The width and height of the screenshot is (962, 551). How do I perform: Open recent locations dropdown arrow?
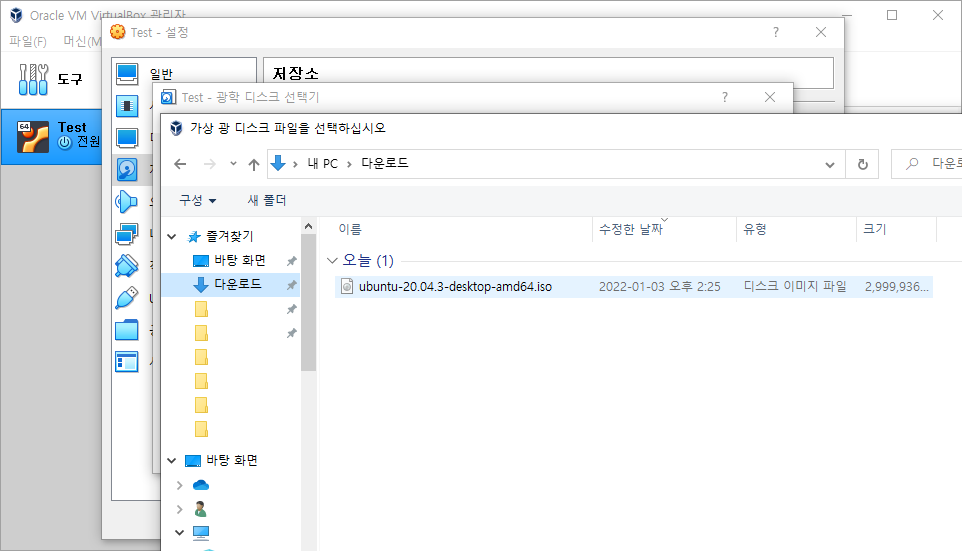tap(233, 164)
